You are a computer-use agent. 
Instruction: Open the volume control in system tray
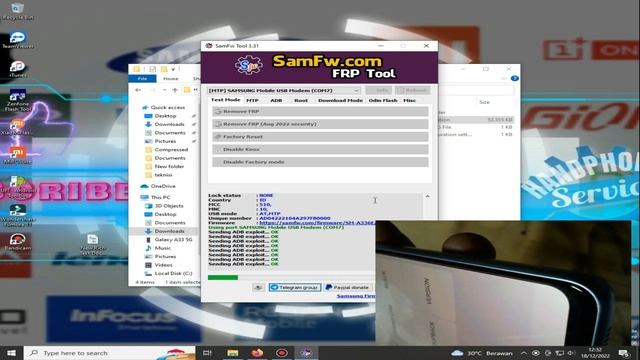[571, 353]
